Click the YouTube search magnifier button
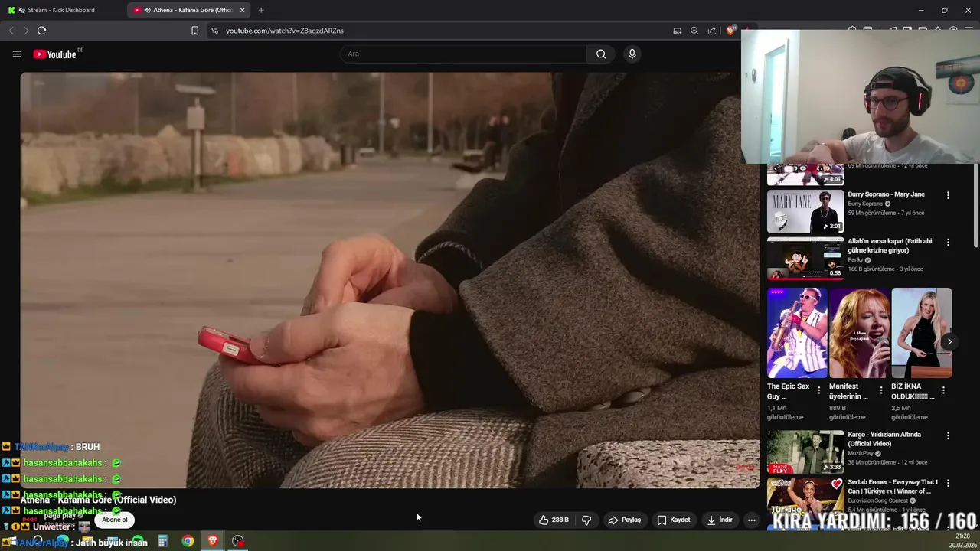This screenshot has height=551, width=980. coord(601,54)
